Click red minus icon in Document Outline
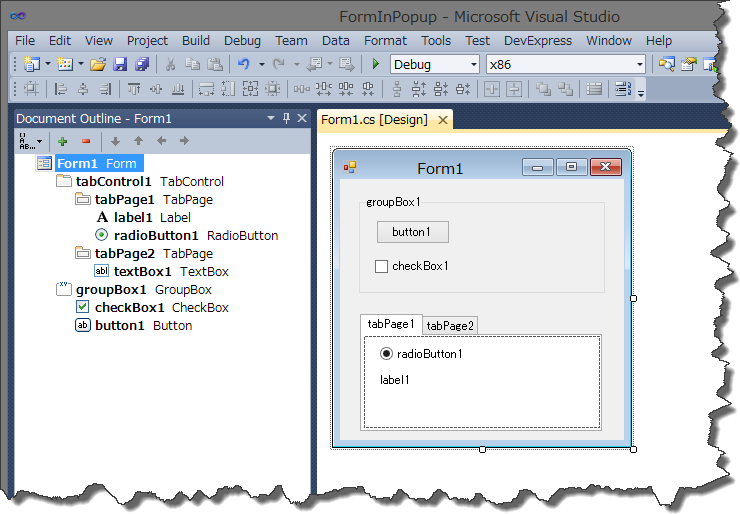Viewport: 740px width, 514px height. [x=86, y=141]
